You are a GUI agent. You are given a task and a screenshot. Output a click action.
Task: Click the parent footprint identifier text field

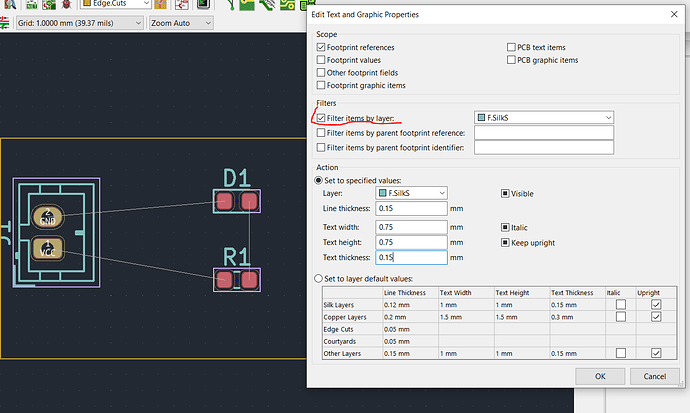pos(544,148)
